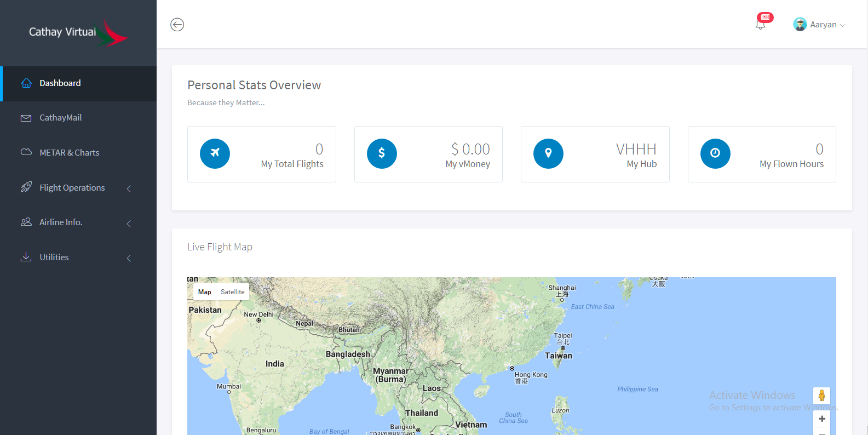This screenshot has height=435, width=868.
Task: Collapse sidebar with the back arrow icon
Action: pyautogui.click(x=177, y=25)
